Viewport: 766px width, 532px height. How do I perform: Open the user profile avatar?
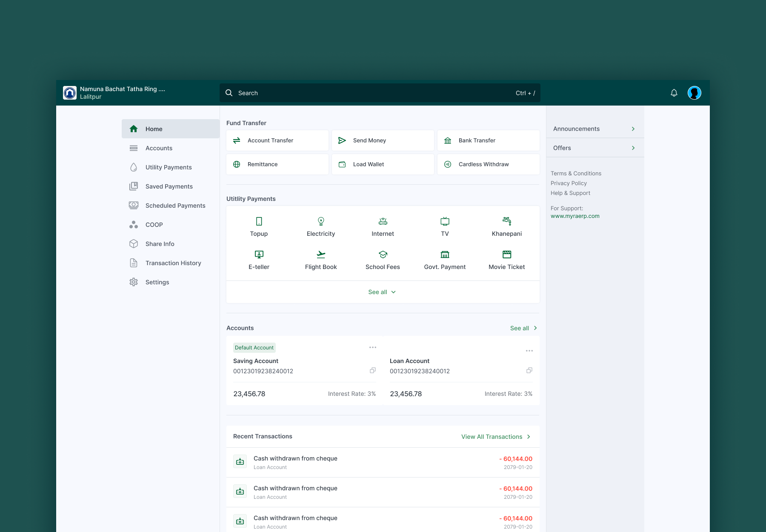pyautogui.click(x=695, y=93)
